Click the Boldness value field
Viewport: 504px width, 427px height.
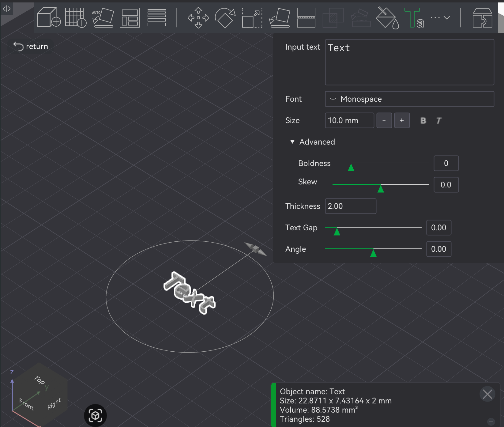tap(446, 163)
